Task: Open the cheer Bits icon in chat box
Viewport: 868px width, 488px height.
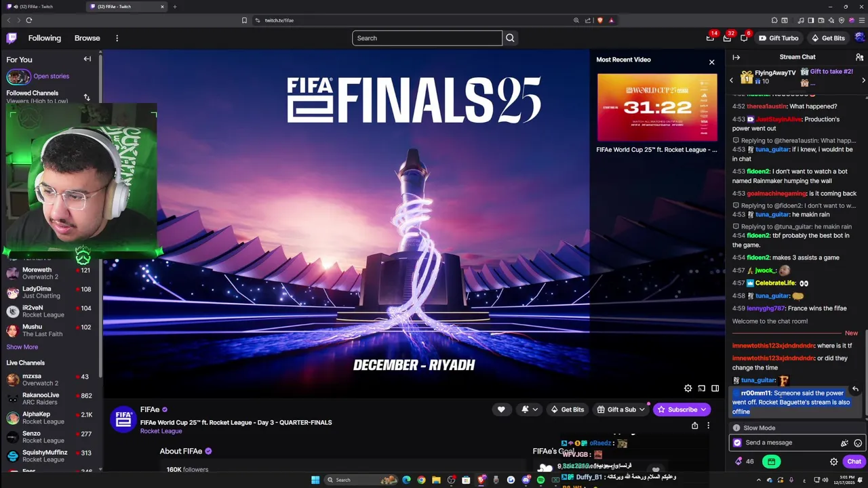Action: (x=844, y=443)
